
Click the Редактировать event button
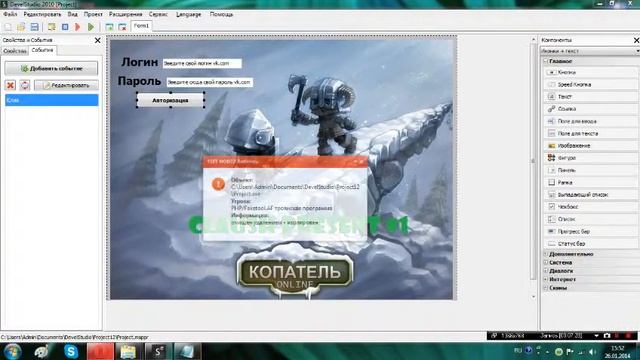click(x=67, y=85)
